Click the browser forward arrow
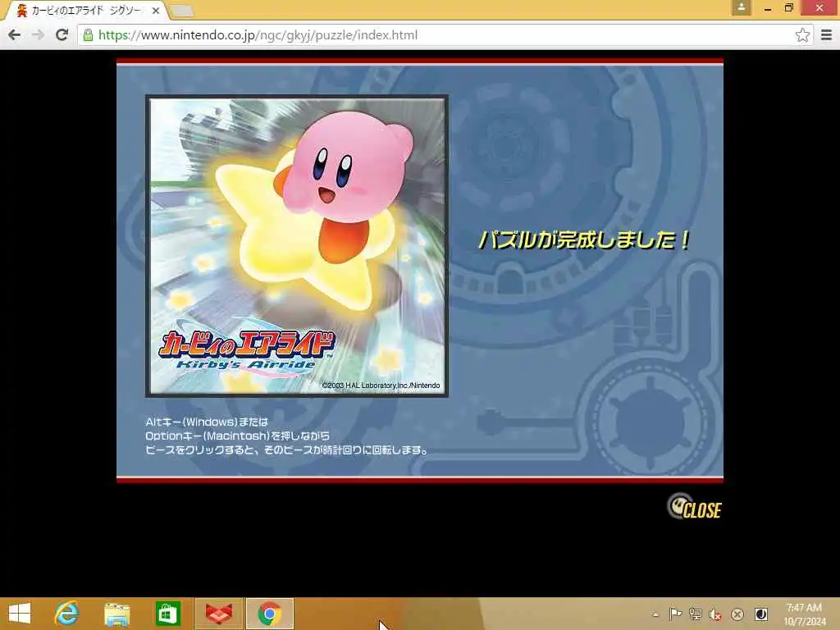Screen dimensions: 840x630 [38, 35]
